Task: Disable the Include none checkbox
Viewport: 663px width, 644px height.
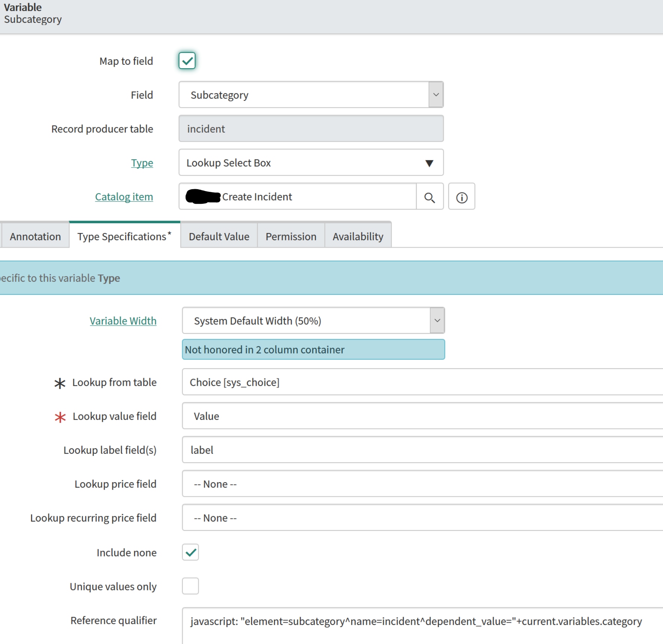Action: (x=190, y=552)
